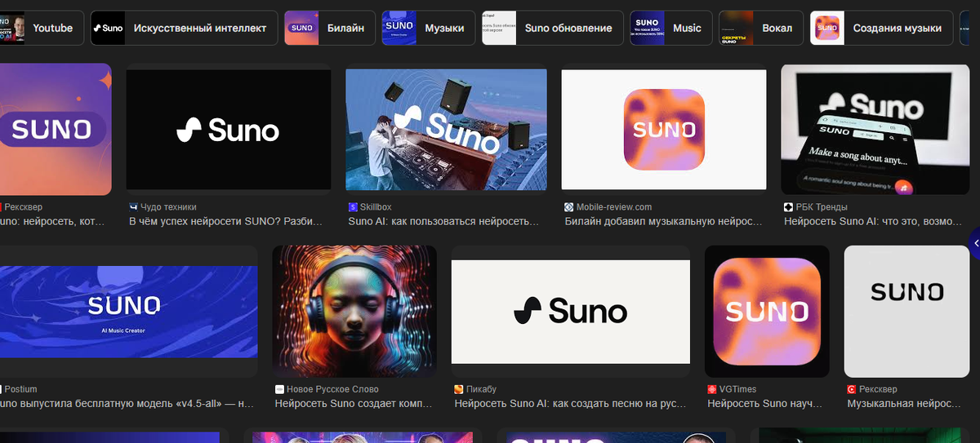Click Рексквер favicon above Музыкальная нейрос title
Screen dimensions: 980x443
[x=852, y=389]
